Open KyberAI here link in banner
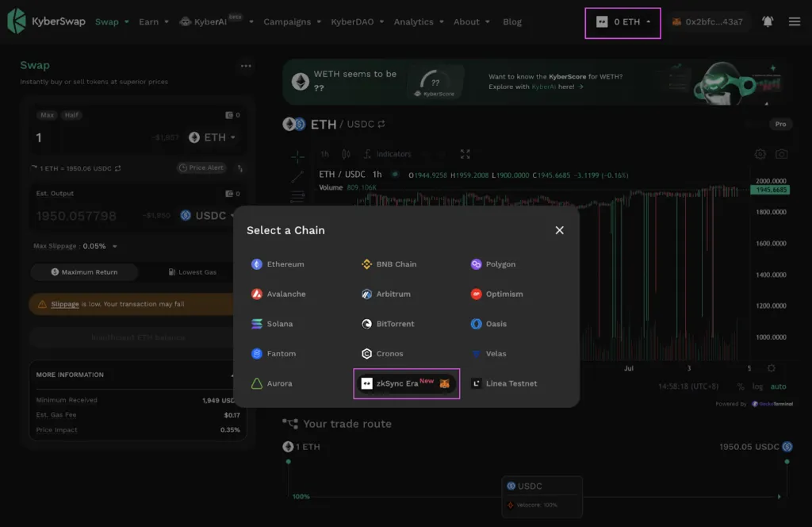Image resolution: width=812 pixels, height=527 pixels. (x=544, y=87)
